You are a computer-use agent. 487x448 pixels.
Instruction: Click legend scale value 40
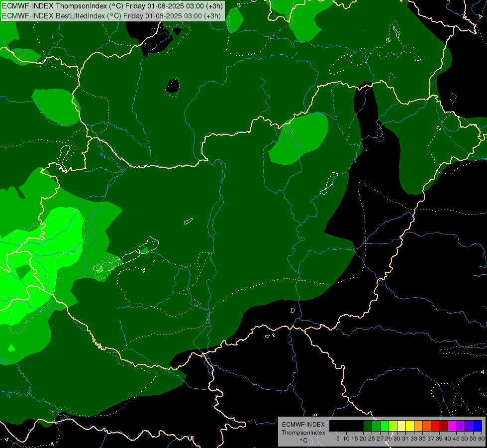coord(448,439)
